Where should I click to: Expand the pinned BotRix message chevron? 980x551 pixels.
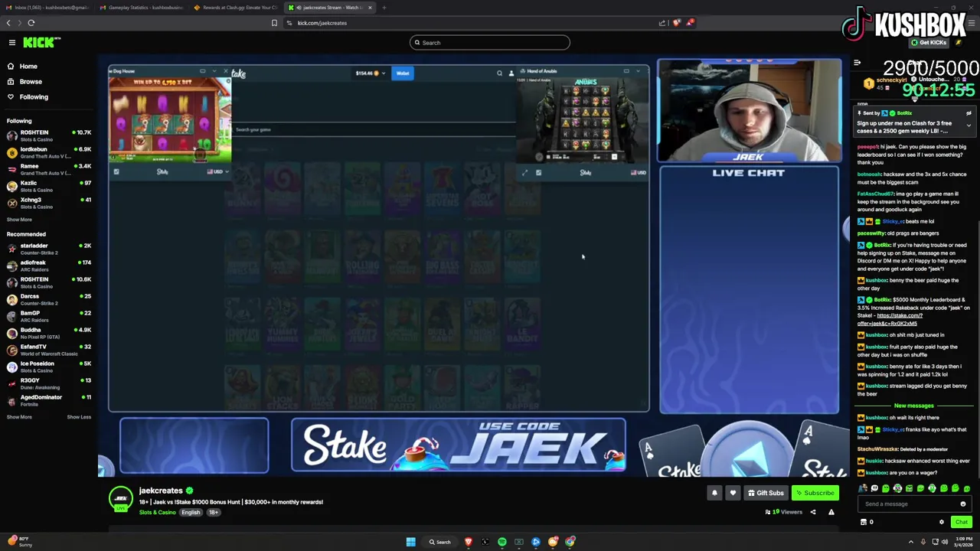[969, 125]
